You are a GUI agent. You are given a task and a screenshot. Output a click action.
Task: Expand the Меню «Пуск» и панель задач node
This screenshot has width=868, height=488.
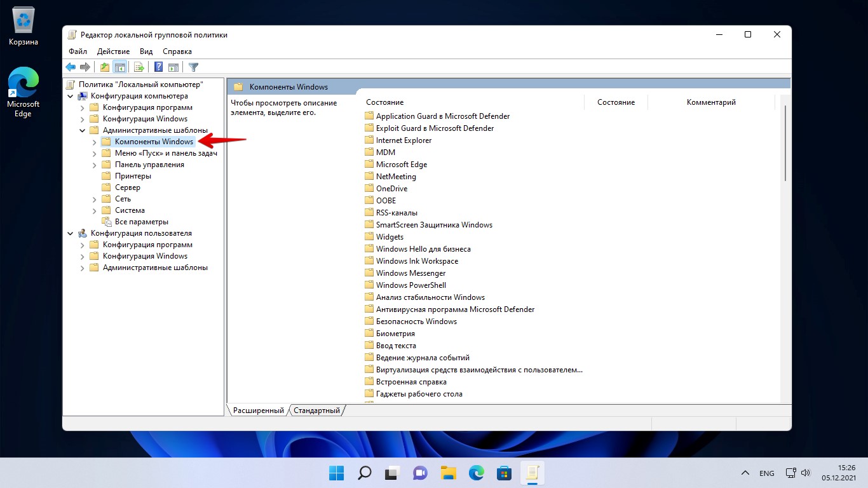pyautogui.click(x=95, y=153)
